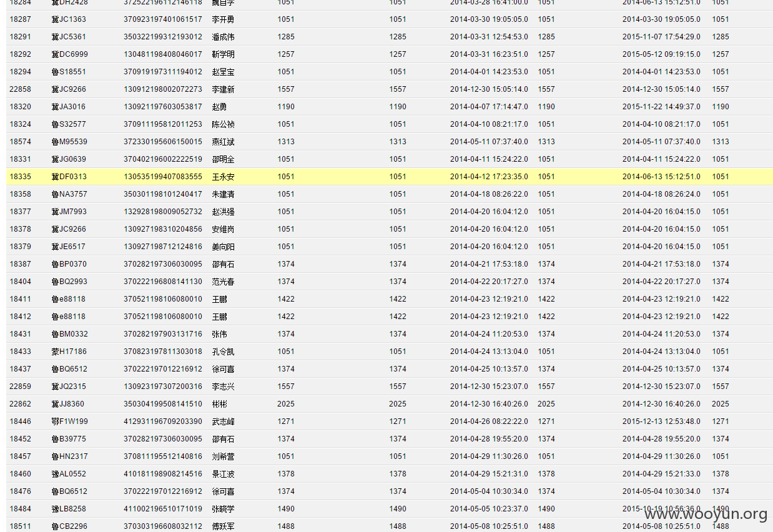Select row ID 18433
The width and height of the screenshot is (773, 532).
click(x=20, y=352)
